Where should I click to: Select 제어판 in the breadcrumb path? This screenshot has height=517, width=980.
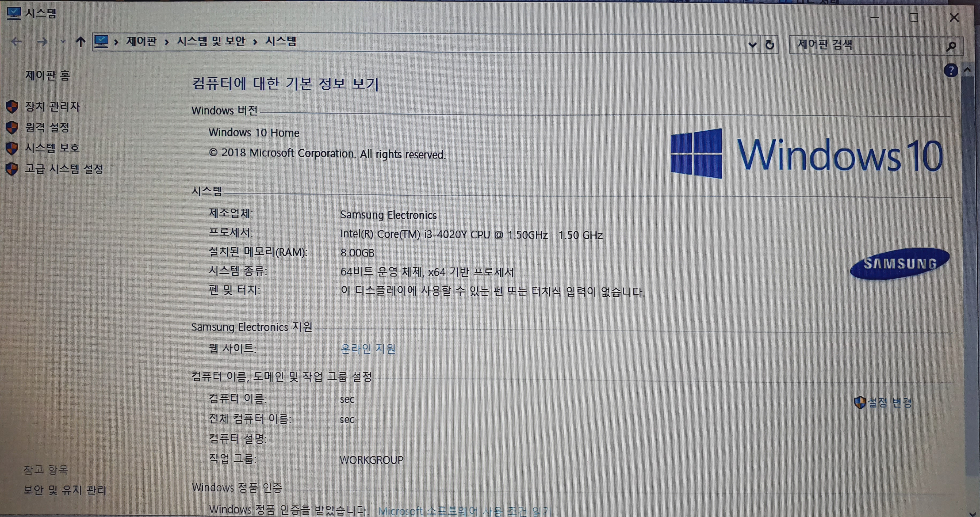coord(141,41)
